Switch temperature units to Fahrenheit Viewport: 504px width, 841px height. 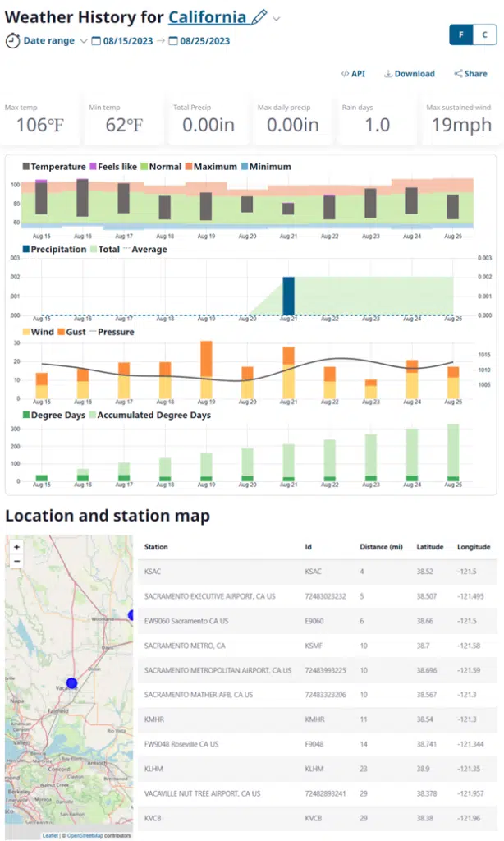[x=461, y=35]
